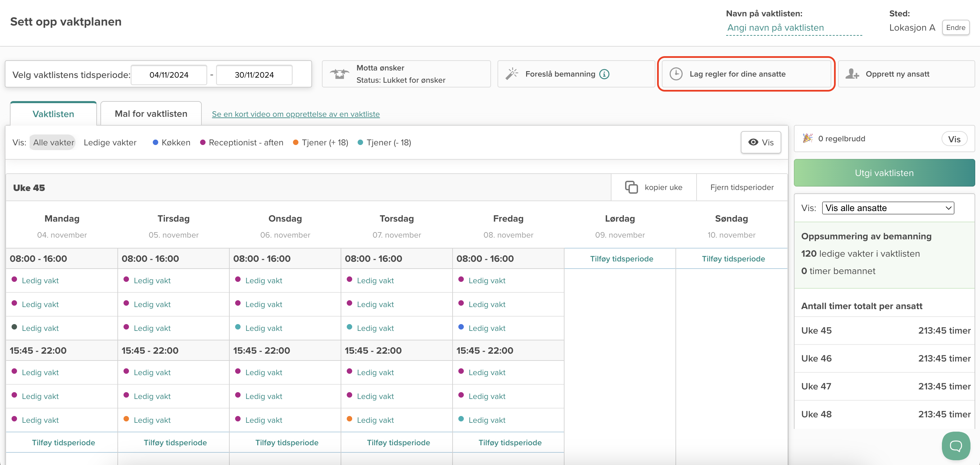This screenshot has height=465, width=980.
Task: Click the info icon beside Foreslå bemanning
Action: (x=604, y=74)
